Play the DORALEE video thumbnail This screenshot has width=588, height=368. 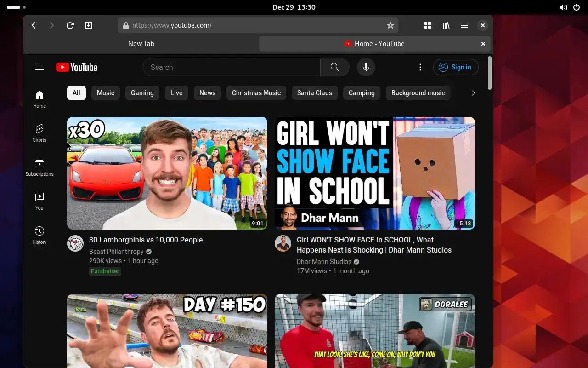[375, 331]
